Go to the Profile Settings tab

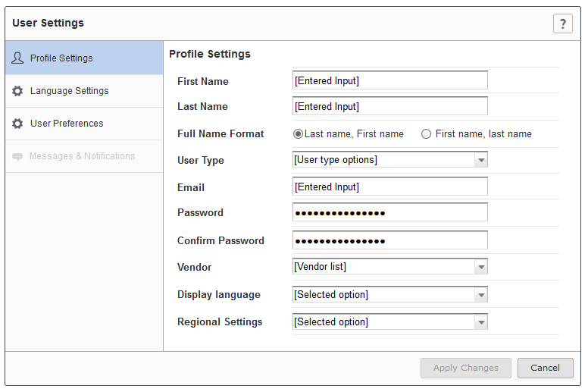point(61,58)
